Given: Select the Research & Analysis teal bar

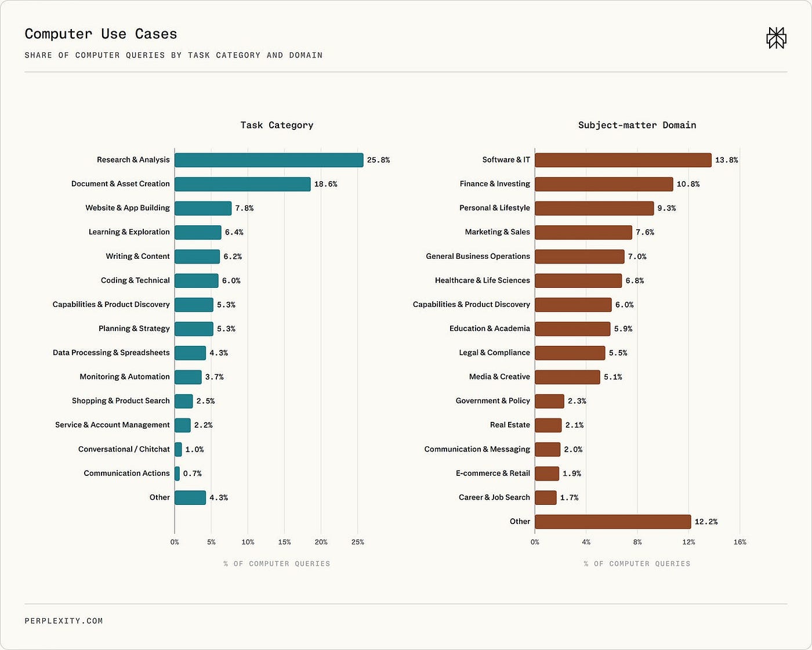Looking at the screenshot, I should click(x=269, y=160).
